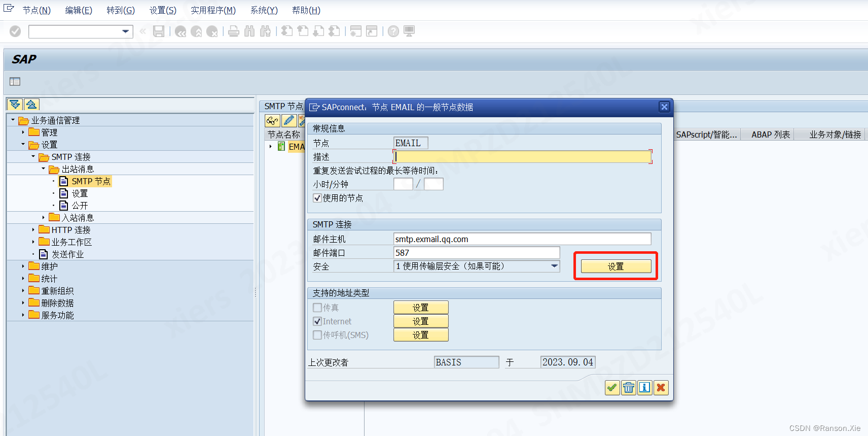
Task: Click the Delete trash can icon
Action: tap(629, 388)
